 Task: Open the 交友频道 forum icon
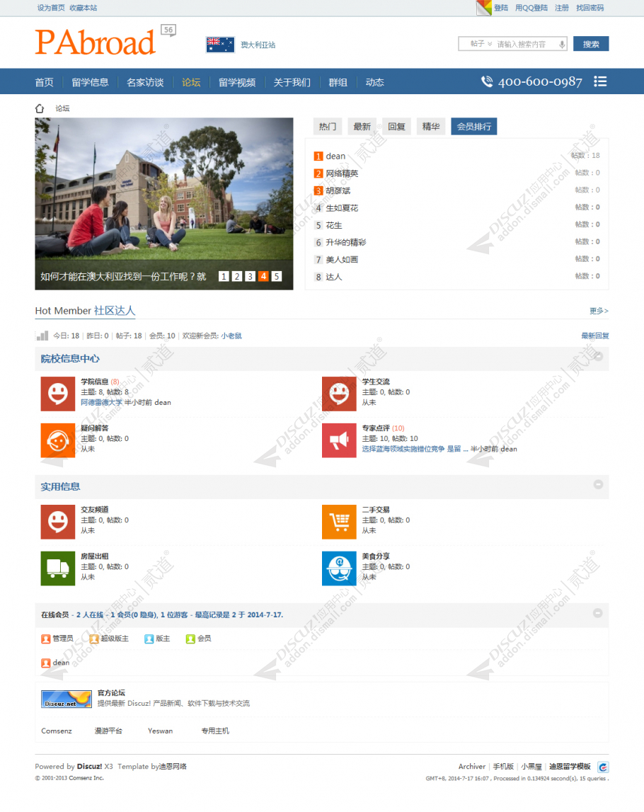58,522
